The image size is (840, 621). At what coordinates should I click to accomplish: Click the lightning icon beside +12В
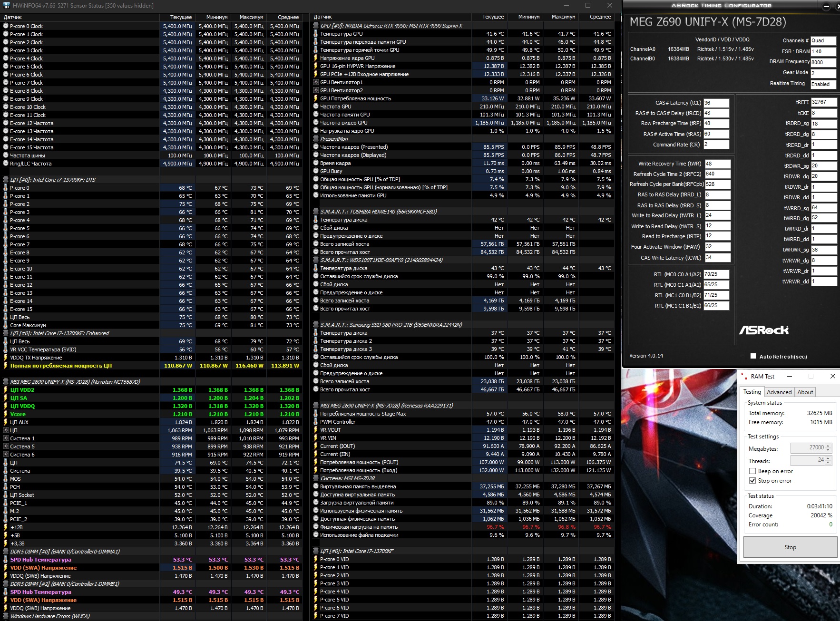(6, 527)
